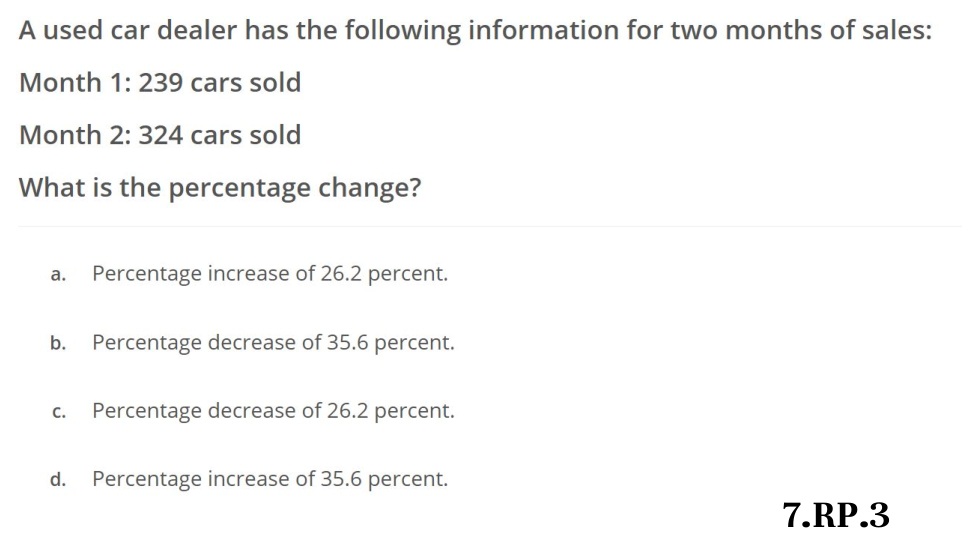The height and width of the screenshot is (550, 978).
Task: Click the "b." option letter
Action: click(x=58, y=344)
